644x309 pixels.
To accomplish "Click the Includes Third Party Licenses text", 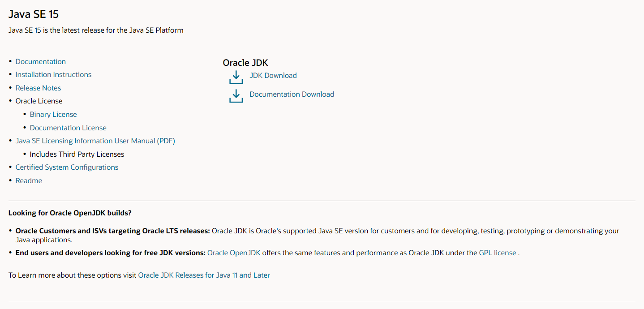I will 77,154.
